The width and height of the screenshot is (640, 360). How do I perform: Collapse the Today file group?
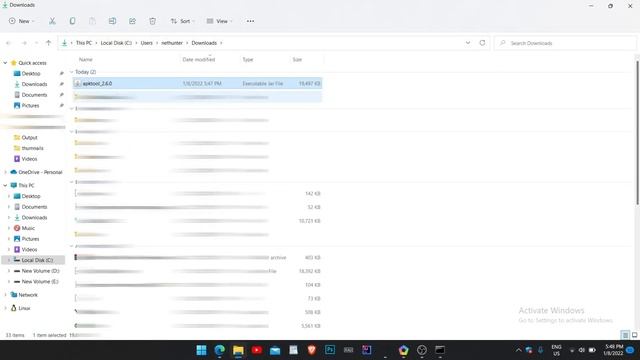(72, 72)
